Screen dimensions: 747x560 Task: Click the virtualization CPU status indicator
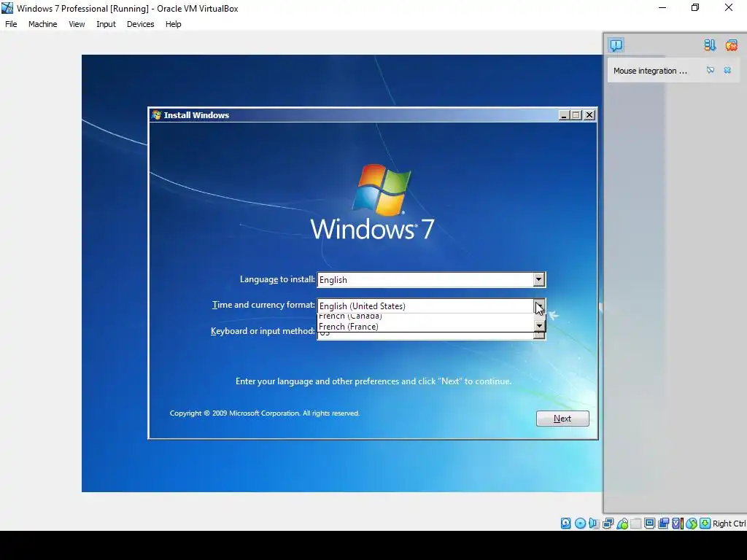tap(678, 524)
